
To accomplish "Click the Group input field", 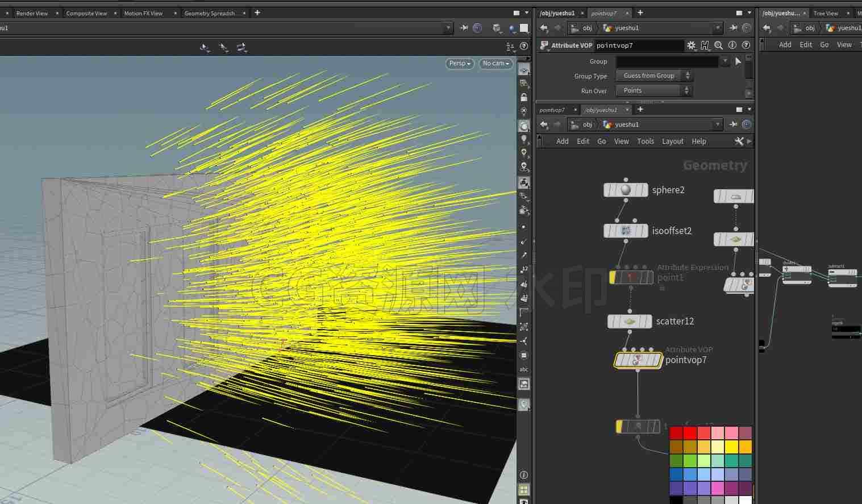I will point(668,61).
